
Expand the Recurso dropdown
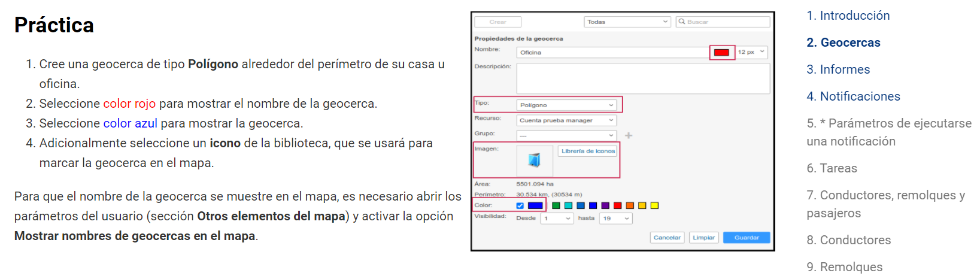(x=566, y=120)
